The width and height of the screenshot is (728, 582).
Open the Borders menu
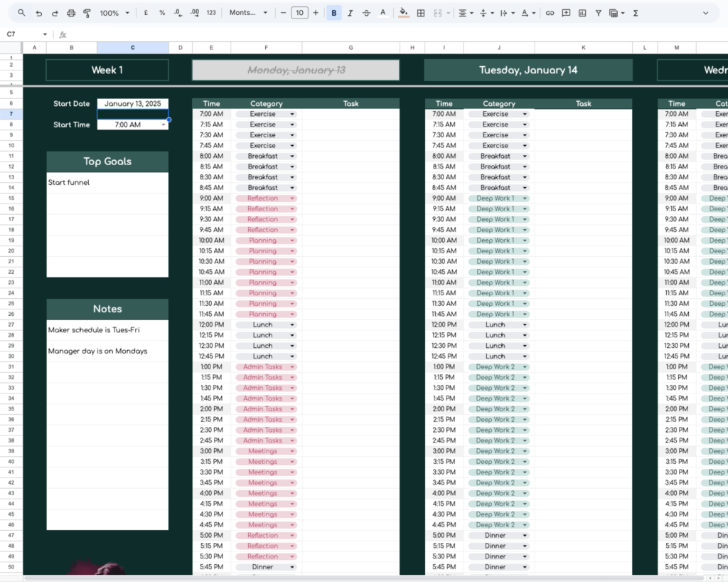[419, 12]
